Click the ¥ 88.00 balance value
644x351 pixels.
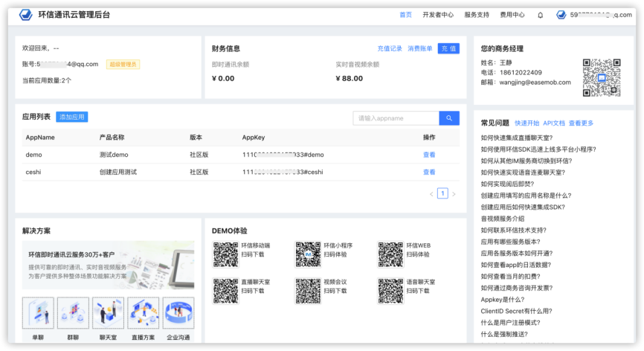click(x=349, y=78)
